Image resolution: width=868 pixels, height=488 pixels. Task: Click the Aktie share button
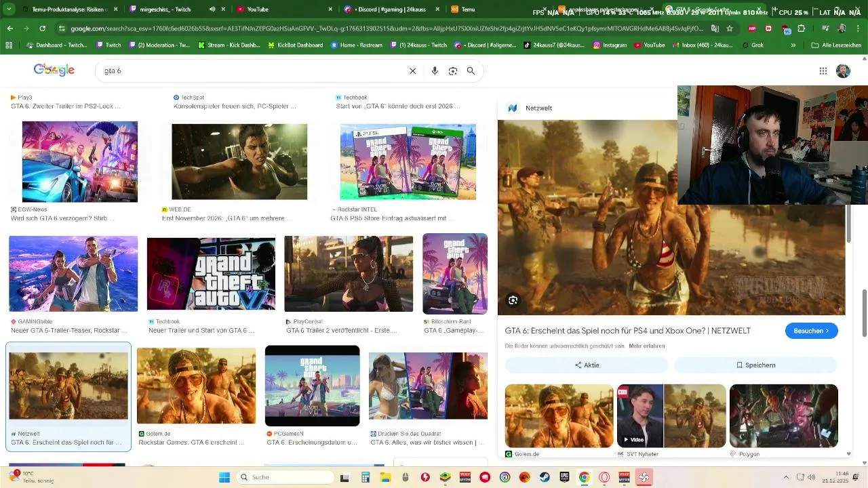coord(587,365)
